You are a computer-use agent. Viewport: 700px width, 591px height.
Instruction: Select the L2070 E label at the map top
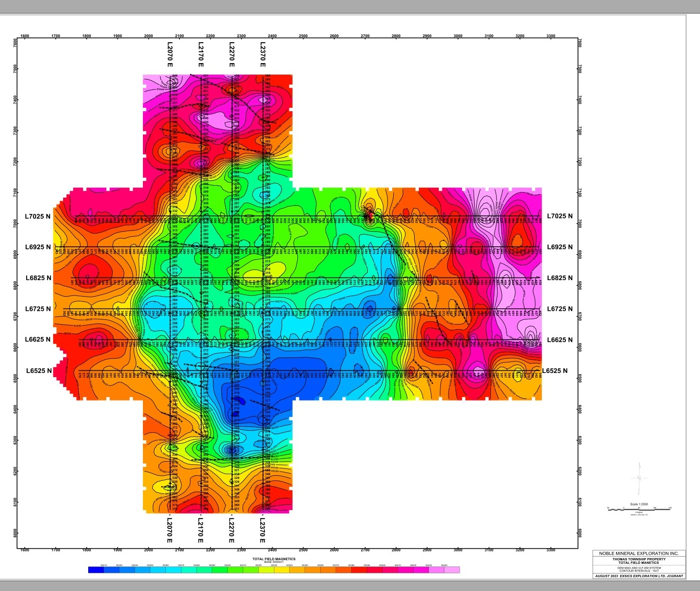170,55
